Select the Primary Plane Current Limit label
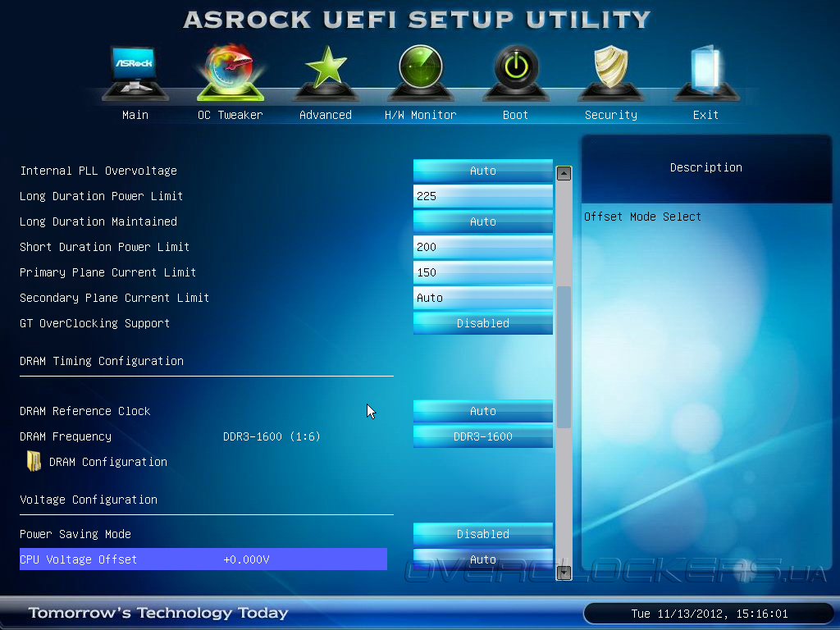840x630 pixels. pos(107,272)
